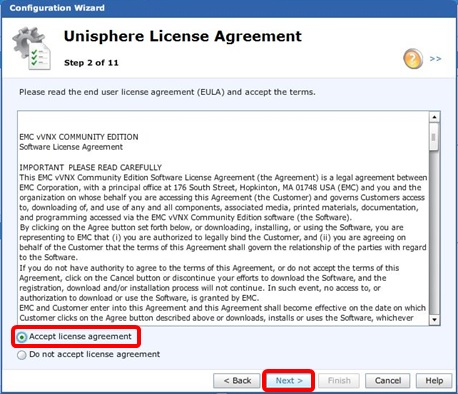Image resolution: width=458 pixels, height=394 pixels.
Task: Click the Configuration Wizard title bar text
Action: tap(57, 8)
